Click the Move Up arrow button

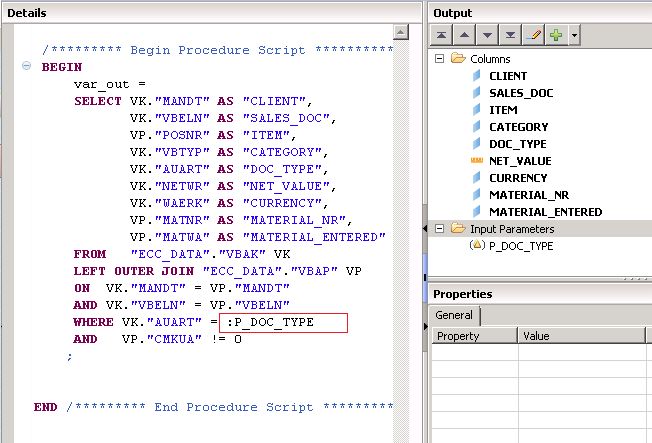[x=467, y=36]
